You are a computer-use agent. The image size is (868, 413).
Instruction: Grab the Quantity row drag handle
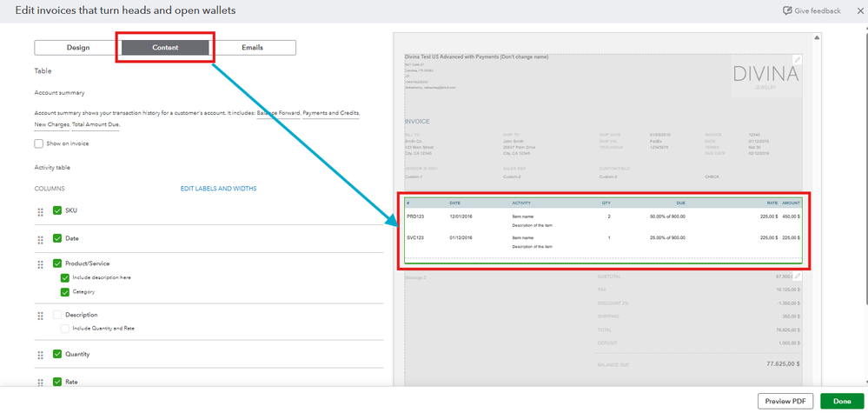click(40, 356)
